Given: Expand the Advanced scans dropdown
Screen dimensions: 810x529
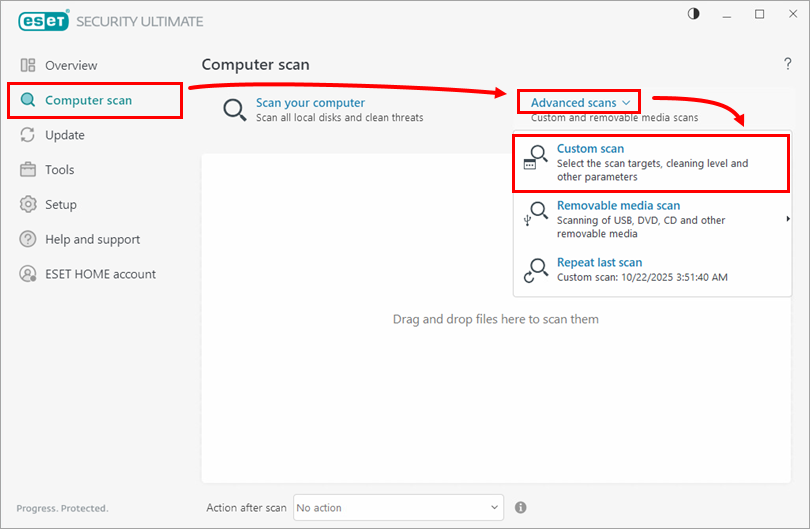Looking at the screenshot, I should click(x=581, y=102).
